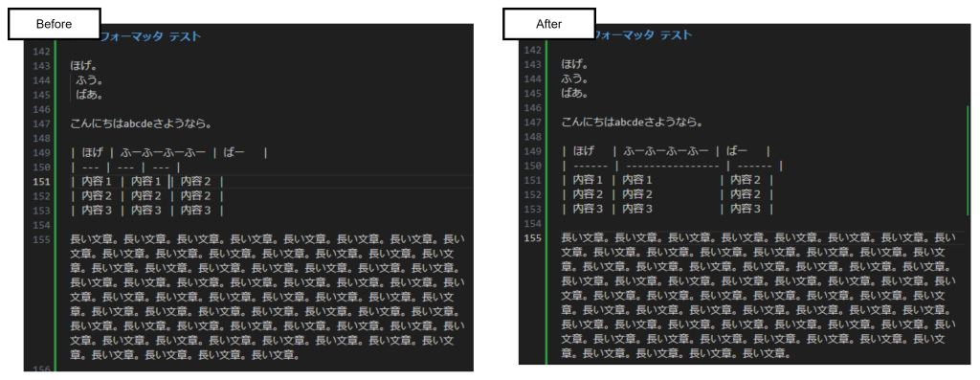Click the unformatted --- separator row in Before
This screenshot has height=380, width=980.
pos(125,167)
